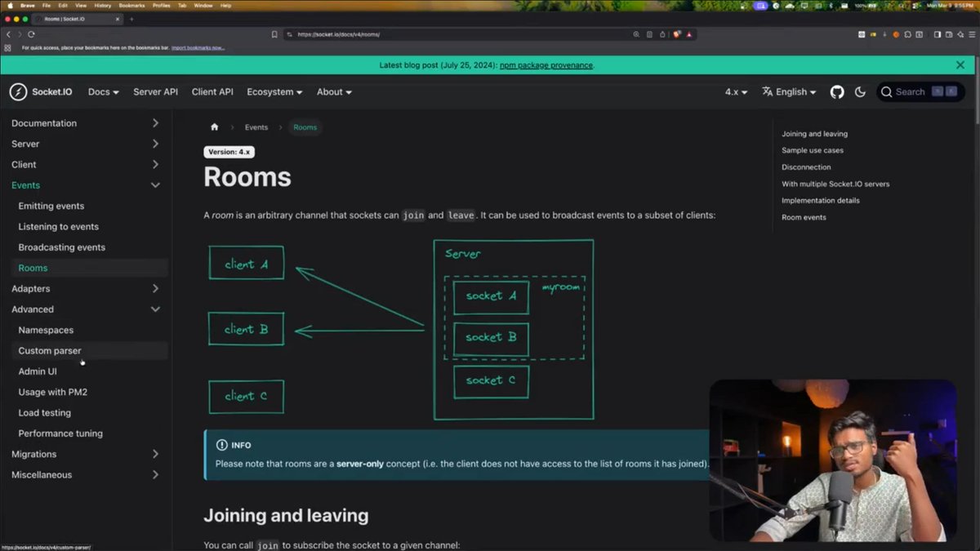Open the Docs dropdown in the navbar
This screenshot has height=551, width=980.
click(104, 92)
